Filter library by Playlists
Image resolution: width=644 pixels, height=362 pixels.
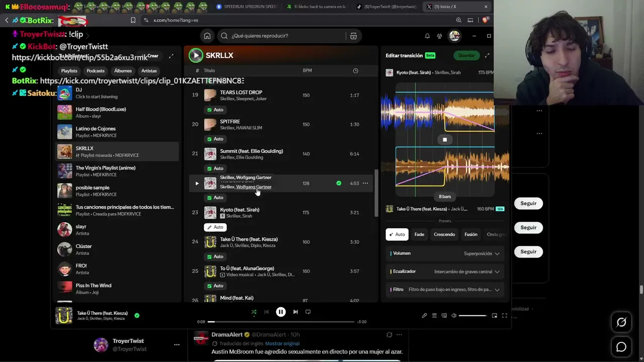click(69, 71)
